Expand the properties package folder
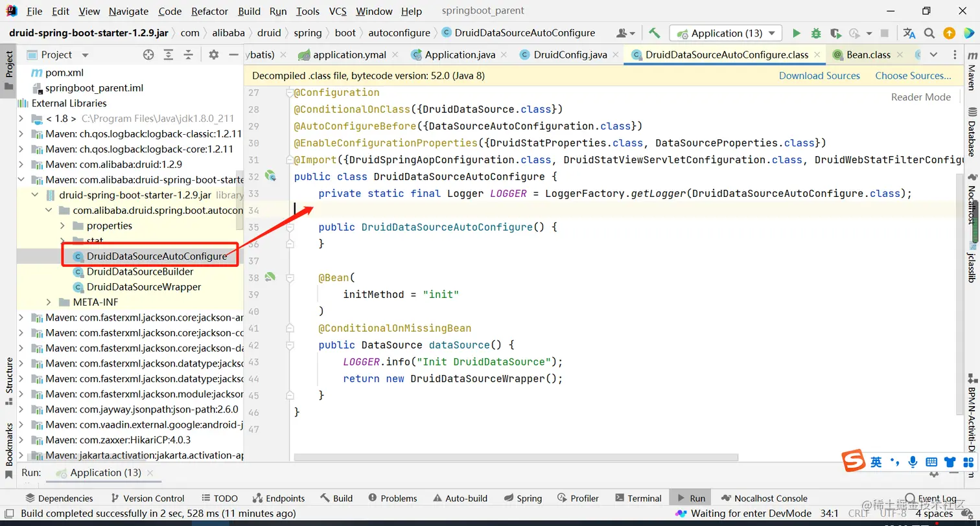980x526 pixels. [x=62, y=225]
